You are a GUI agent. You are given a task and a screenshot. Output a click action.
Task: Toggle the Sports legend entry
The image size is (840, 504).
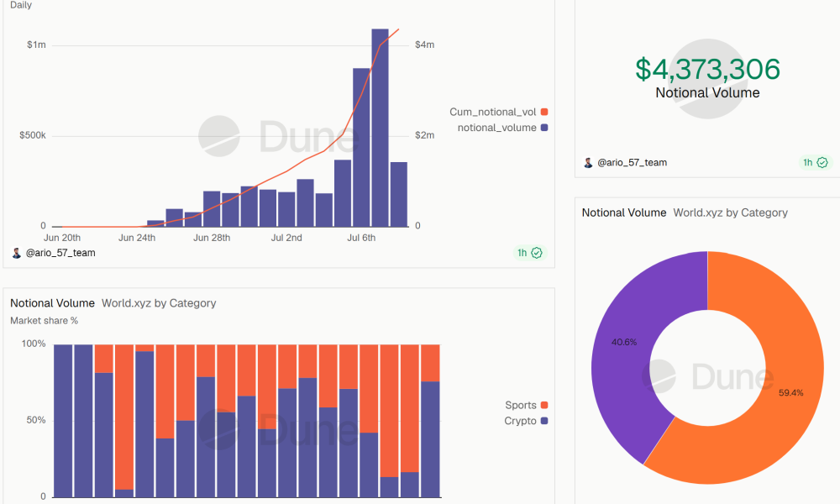(526, 405)
